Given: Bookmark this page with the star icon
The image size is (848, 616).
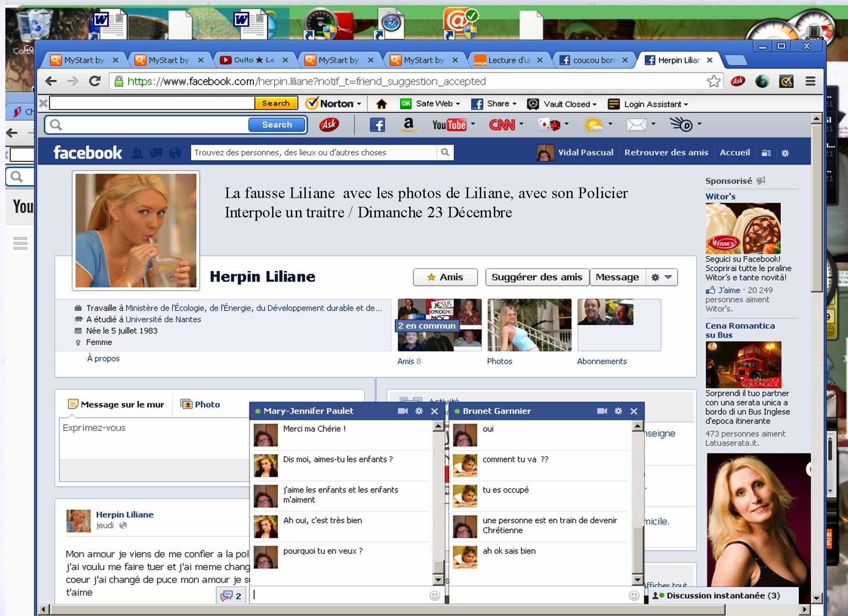Looking at the screenshot, I should pos(713,81).
